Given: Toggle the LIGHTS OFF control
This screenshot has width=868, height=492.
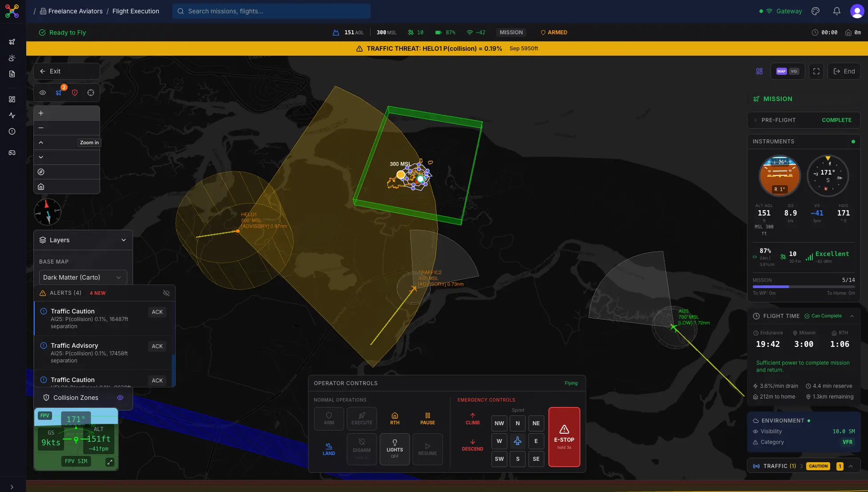Looking at the screenshot, I should click(x=394, y=449).
